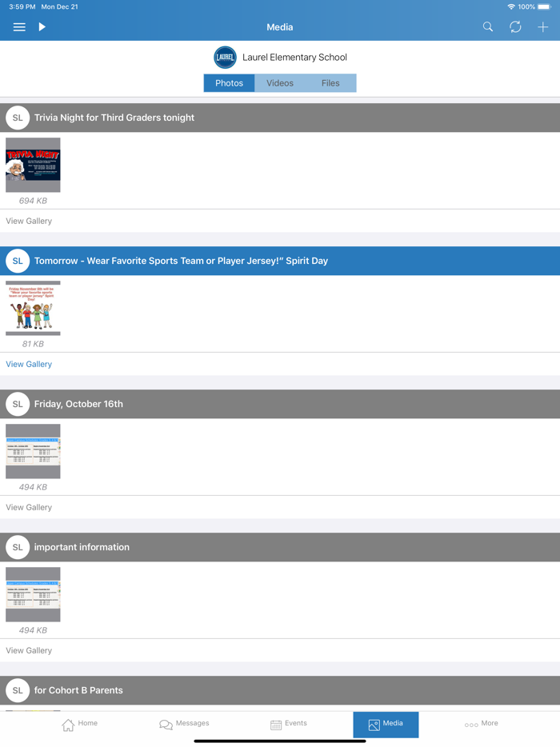View Gallery for Spirit Day post
The width and height of the screenshot is (560, 747).
click(x=29, y=364)
